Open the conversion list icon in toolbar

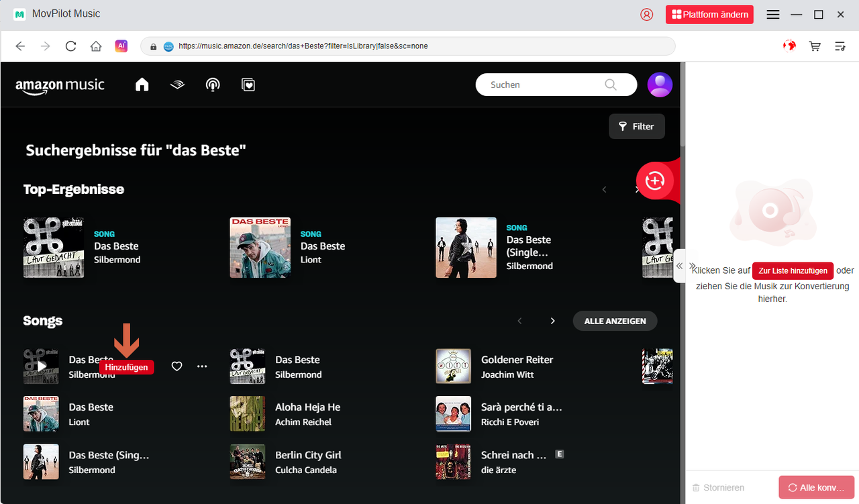(x=840, y=46)
